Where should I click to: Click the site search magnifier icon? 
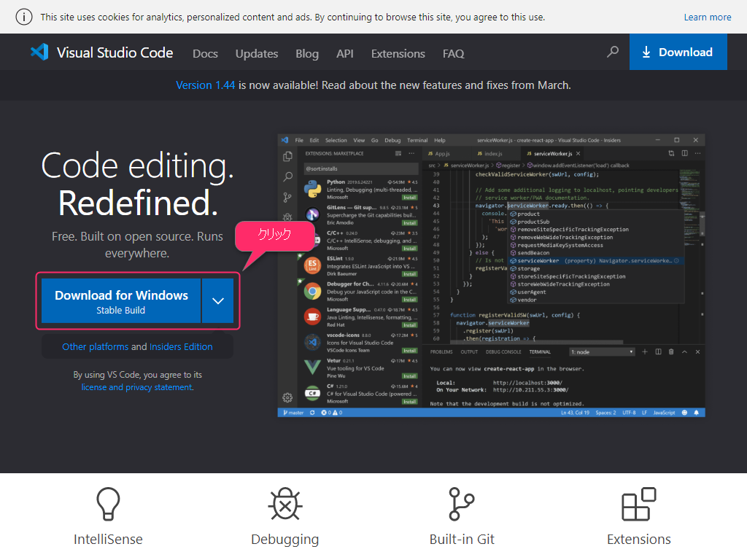click(613, 52)
